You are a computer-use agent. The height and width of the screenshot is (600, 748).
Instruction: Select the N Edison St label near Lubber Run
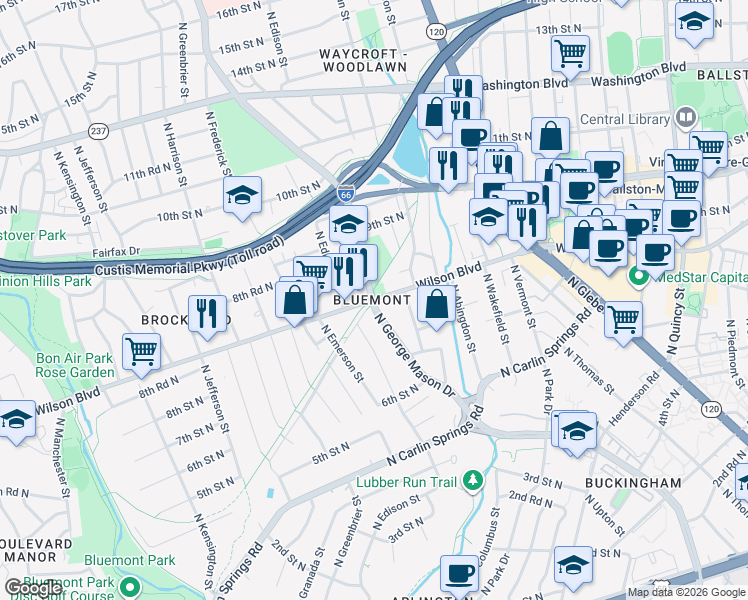[x=396, y=512]
